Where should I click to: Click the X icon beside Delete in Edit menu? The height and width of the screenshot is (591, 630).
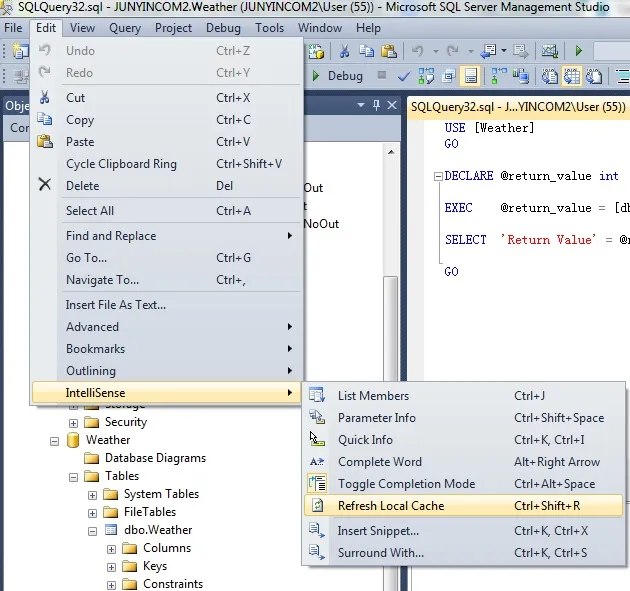point(45,185)
